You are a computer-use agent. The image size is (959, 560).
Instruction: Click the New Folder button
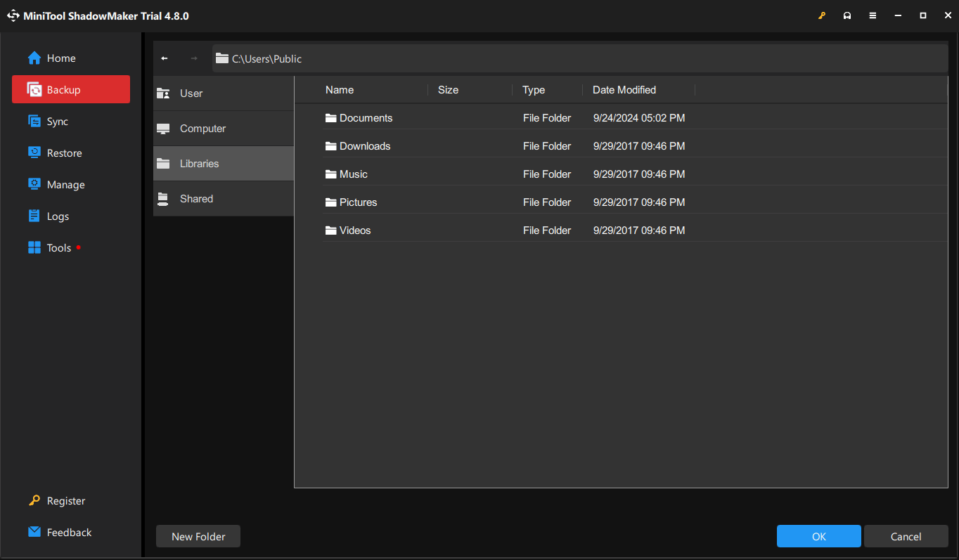click(x=198, y=536)
